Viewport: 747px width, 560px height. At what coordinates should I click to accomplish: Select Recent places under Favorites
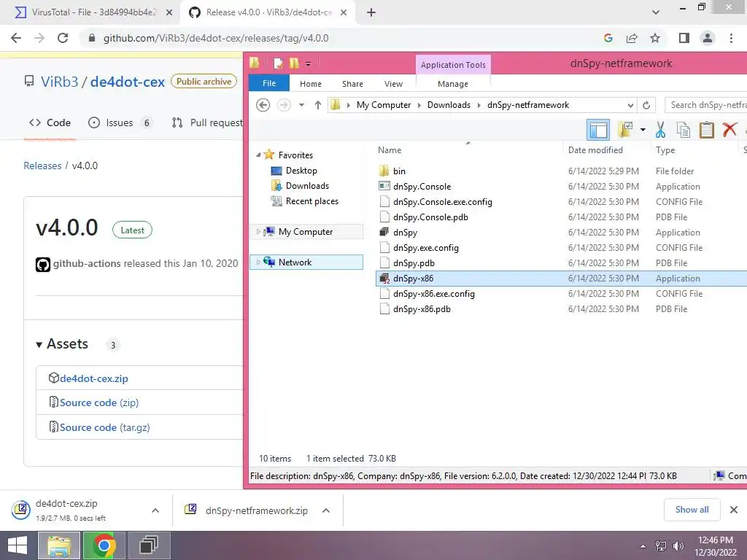pyautogui.click(x=312, y=201)
